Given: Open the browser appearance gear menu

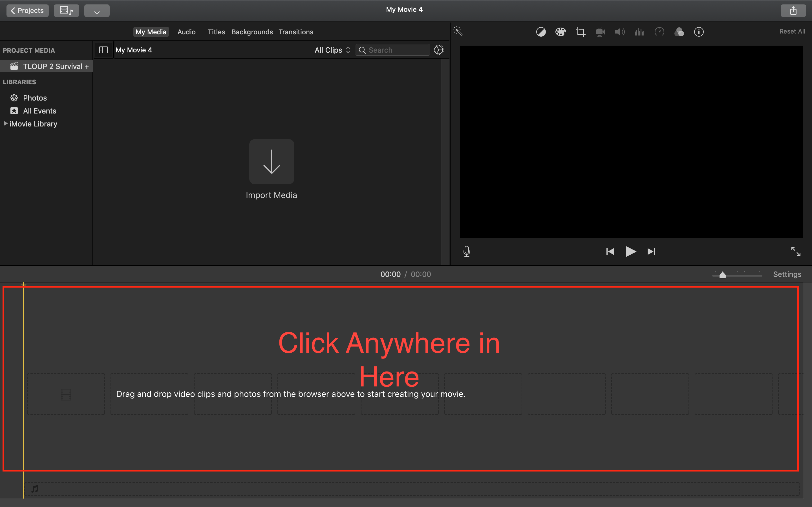Looking at the screenshot, I should coord(438,50).
